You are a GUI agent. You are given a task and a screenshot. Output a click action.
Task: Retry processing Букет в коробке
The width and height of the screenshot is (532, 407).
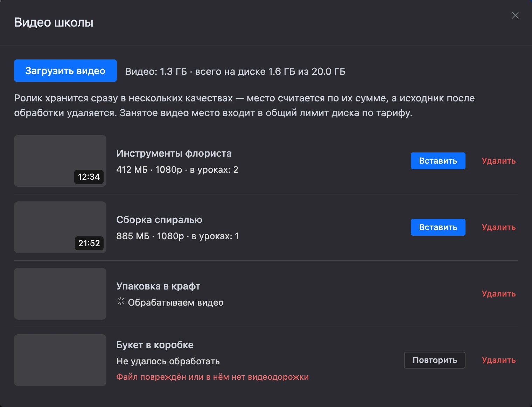(435, 360)
